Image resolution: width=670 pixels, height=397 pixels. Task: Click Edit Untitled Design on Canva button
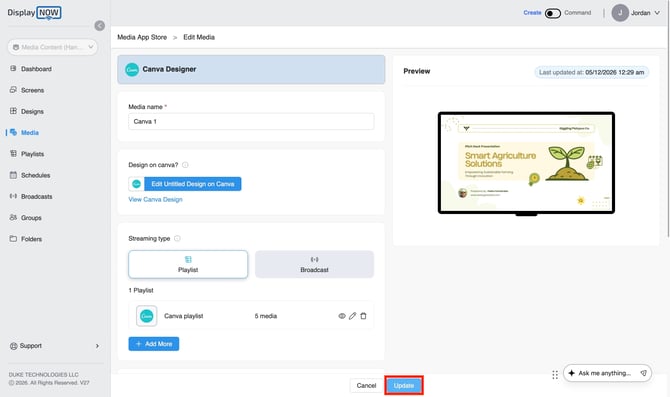(193, 184)
